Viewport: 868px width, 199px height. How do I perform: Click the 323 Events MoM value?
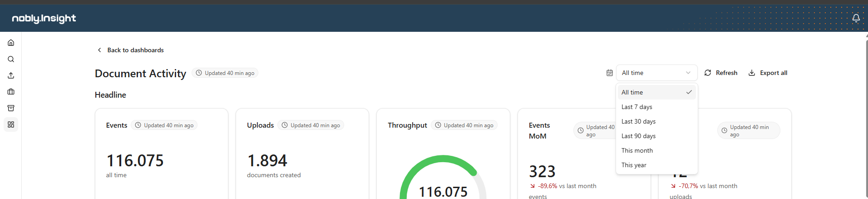pyautogui.click(x=542, y=171)
